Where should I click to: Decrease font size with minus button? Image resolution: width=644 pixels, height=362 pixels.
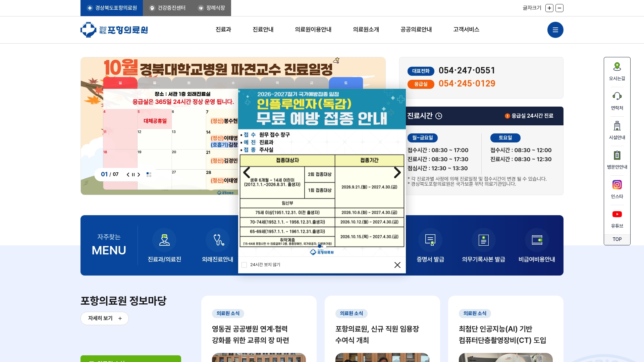pyautogui.click(x=559, y=8)
